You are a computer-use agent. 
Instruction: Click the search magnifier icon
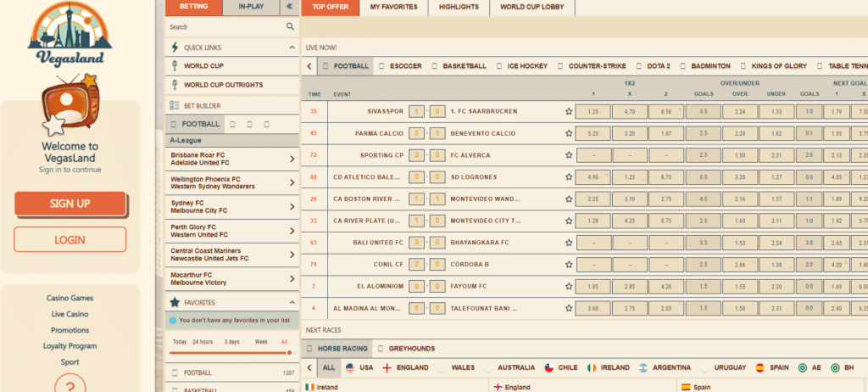290,26
